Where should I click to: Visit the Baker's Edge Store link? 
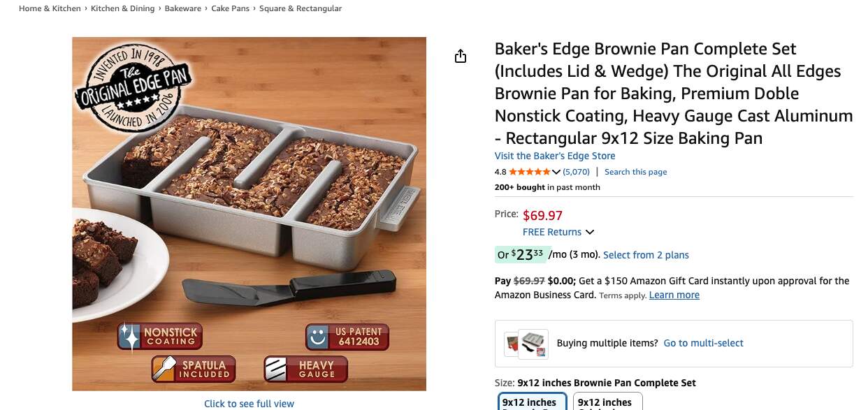(x=555, y=156)
